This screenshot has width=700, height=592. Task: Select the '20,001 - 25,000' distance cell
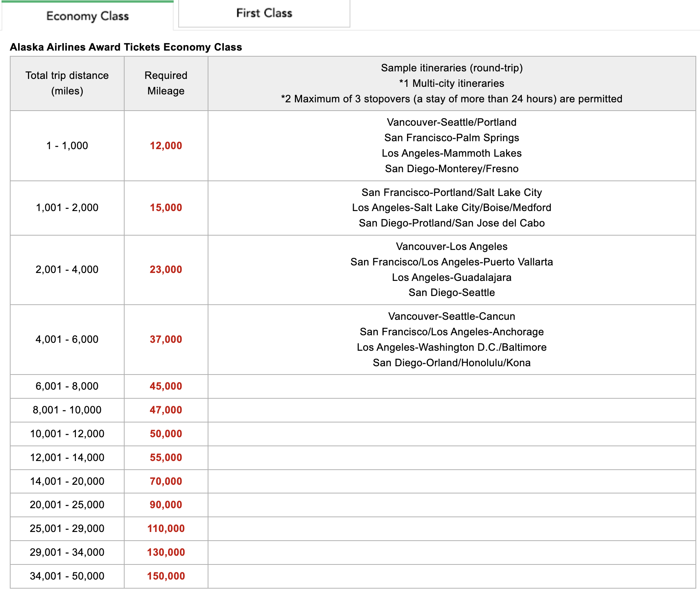tap(67, 505)
